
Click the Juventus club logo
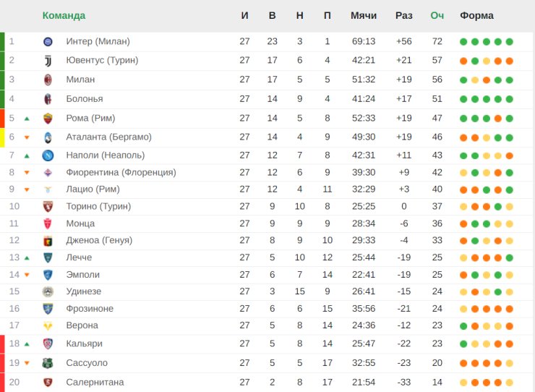(x=48, y=61)
